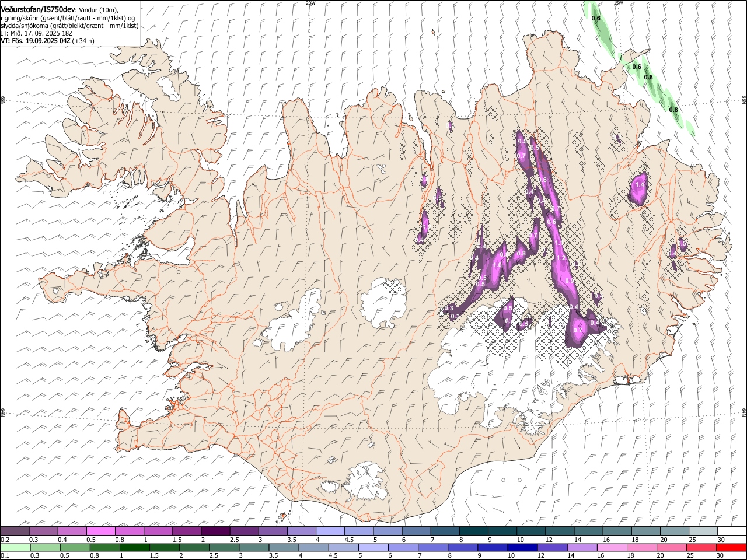Select the violet swatch labeled 12 in lower legend row
The image size is (747, 560).
point(552,548)
